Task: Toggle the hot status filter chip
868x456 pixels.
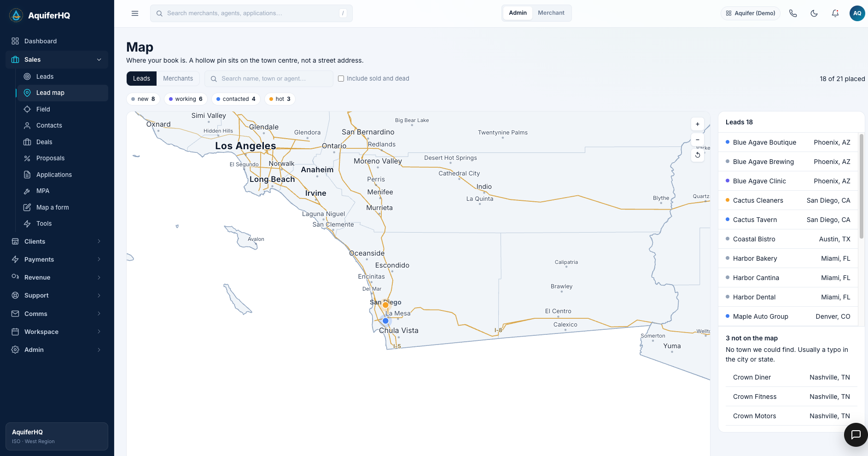Action: click(x=280, y=99)
